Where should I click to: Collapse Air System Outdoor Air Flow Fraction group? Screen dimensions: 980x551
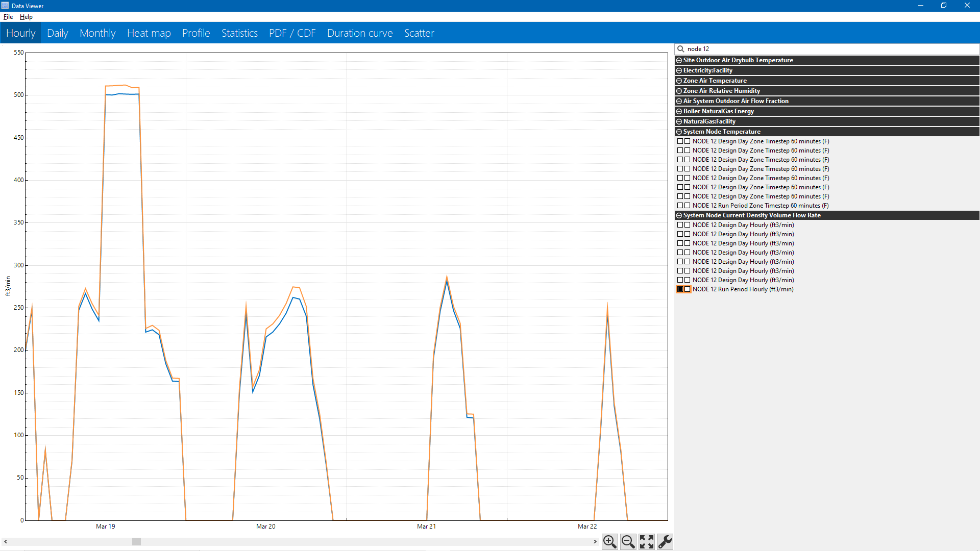click(679, 101)
